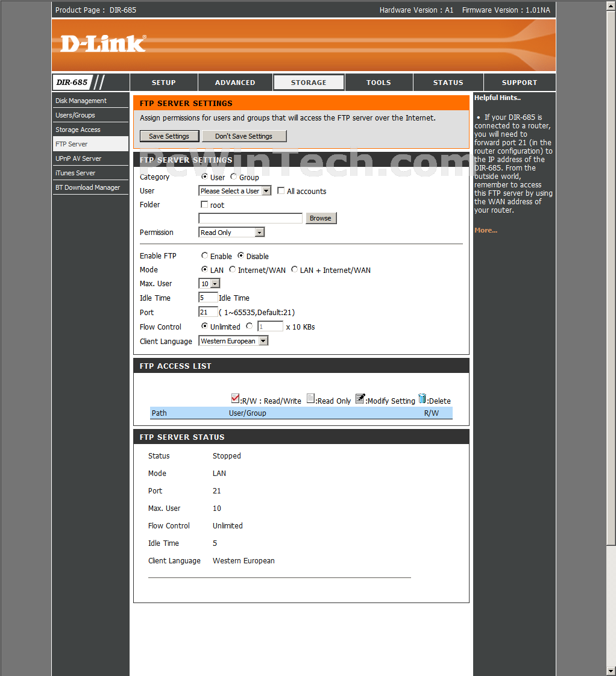Click the D-Link logo in the banner

[x=103, y=43]
